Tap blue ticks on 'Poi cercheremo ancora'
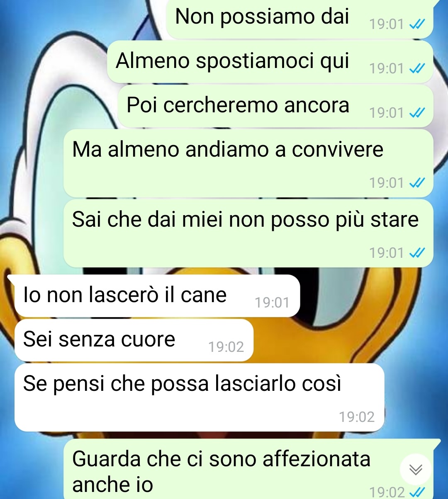448x499 pixels. coord(417,113)
